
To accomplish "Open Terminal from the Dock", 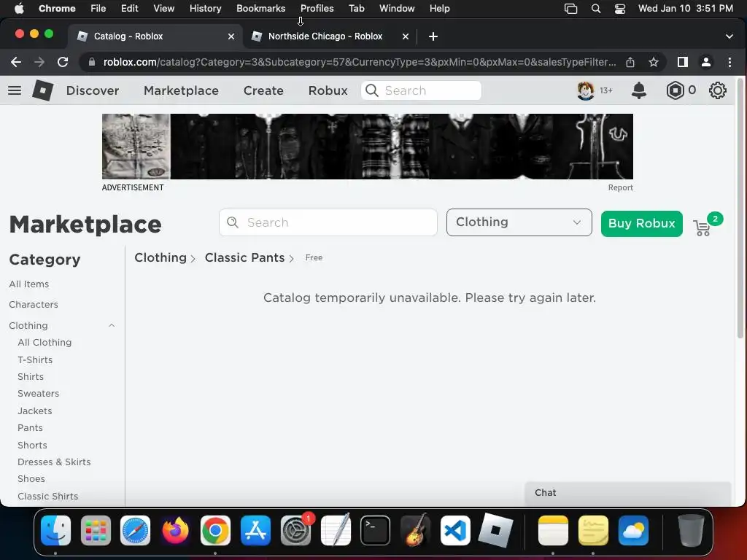I will point(376,531).
